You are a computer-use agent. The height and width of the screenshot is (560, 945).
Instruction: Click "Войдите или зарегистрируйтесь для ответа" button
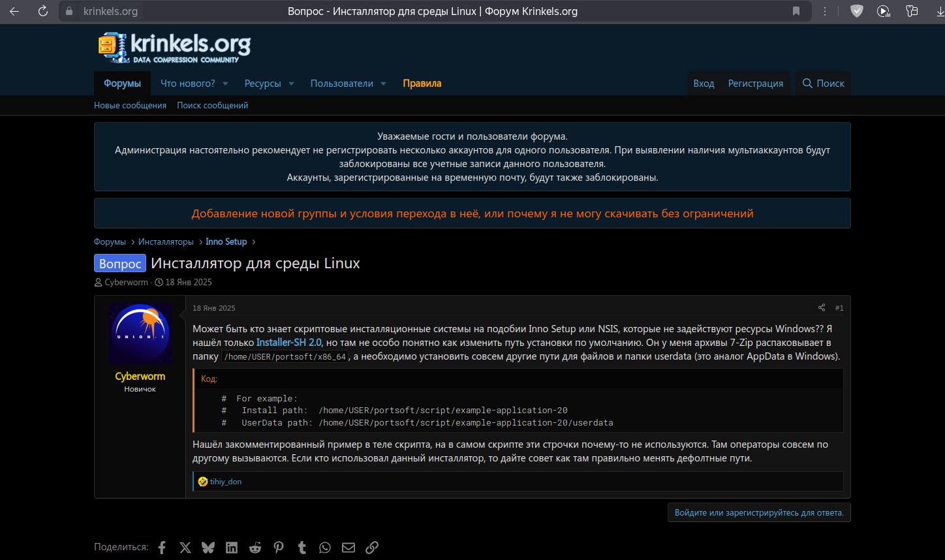759,512
